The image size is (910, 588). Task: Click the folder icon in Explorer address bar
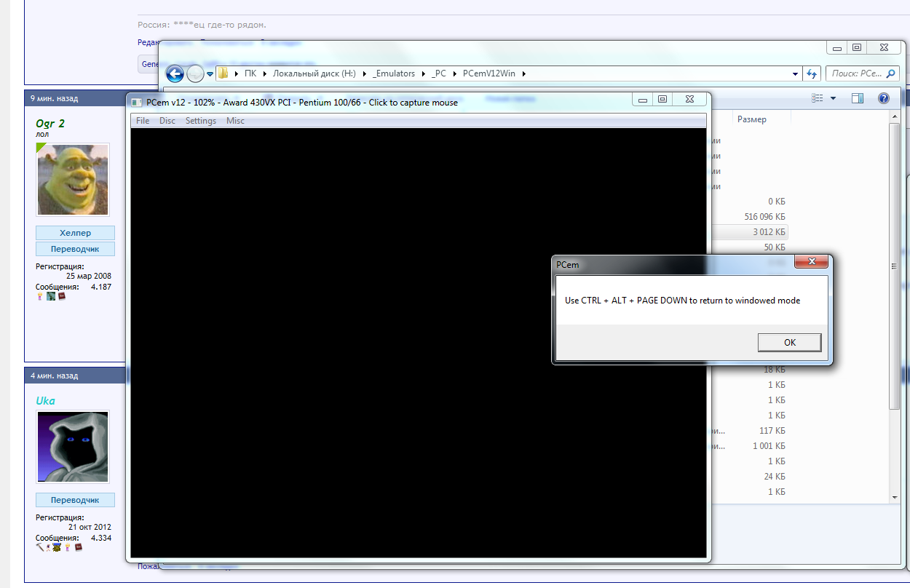click(223, 73)
